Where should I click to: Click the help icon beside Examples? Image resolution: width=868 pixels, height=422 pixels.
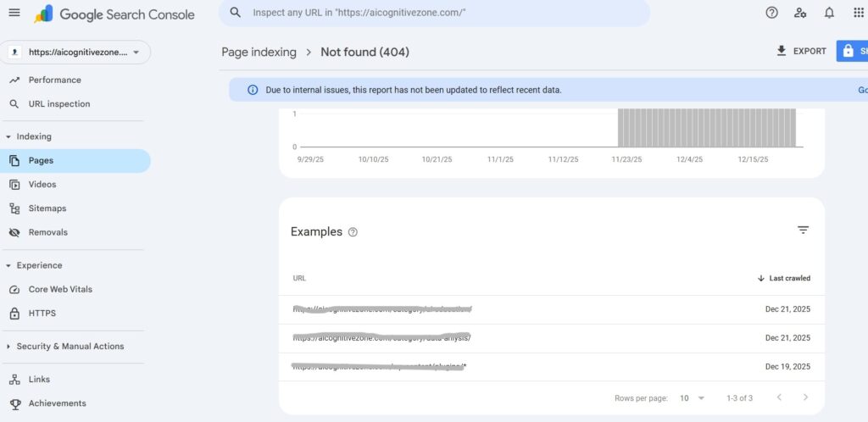point(353,232)
